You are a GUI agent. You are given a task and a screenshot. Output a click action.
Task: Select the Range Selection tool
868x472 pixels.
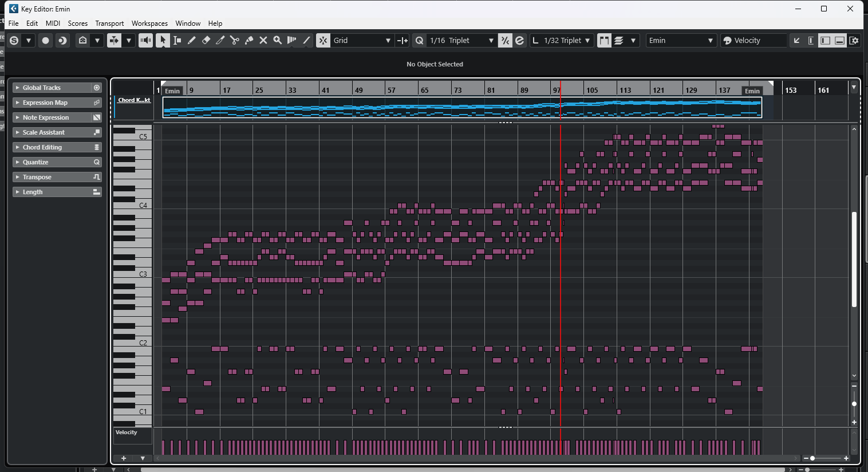pyautogui.click(x=177, y=40)
